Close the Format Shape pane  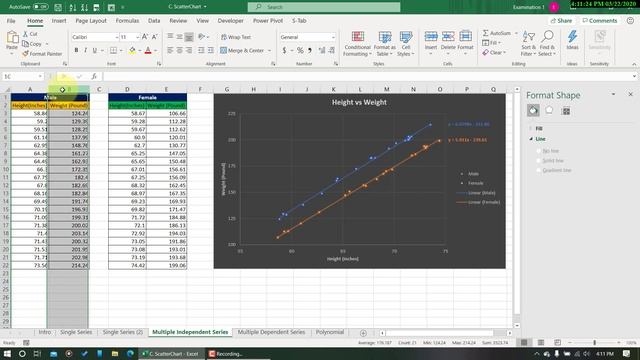(x=630, y=94)
